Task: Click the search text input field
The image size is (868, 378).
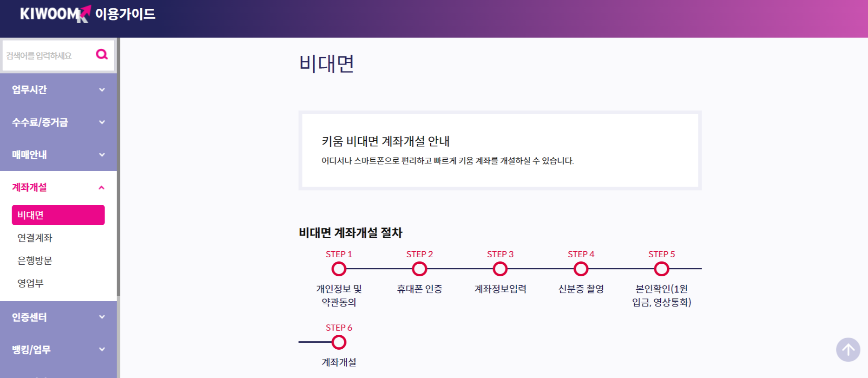Action: (46, 54)
